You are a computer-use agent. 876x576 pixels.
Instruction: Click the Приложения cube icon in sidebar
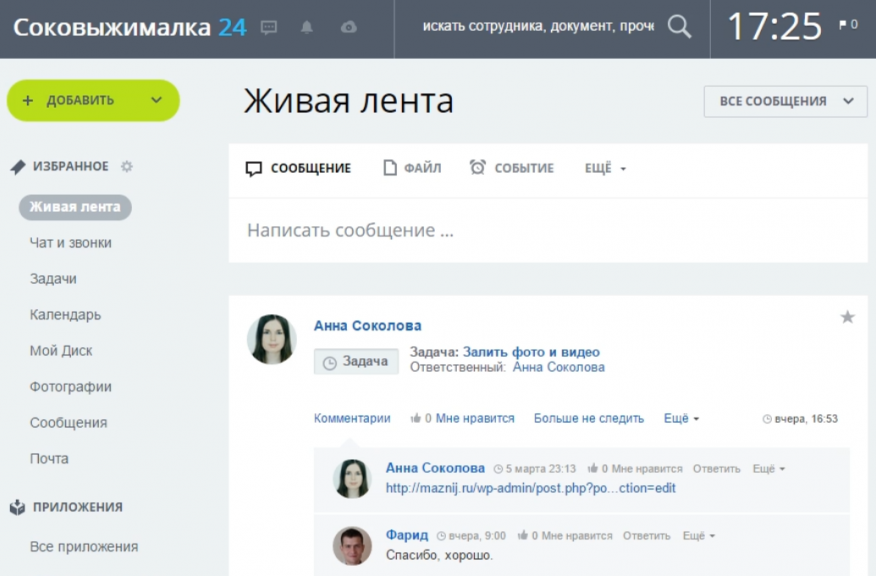pyautogui.click(x=17, y=507)
